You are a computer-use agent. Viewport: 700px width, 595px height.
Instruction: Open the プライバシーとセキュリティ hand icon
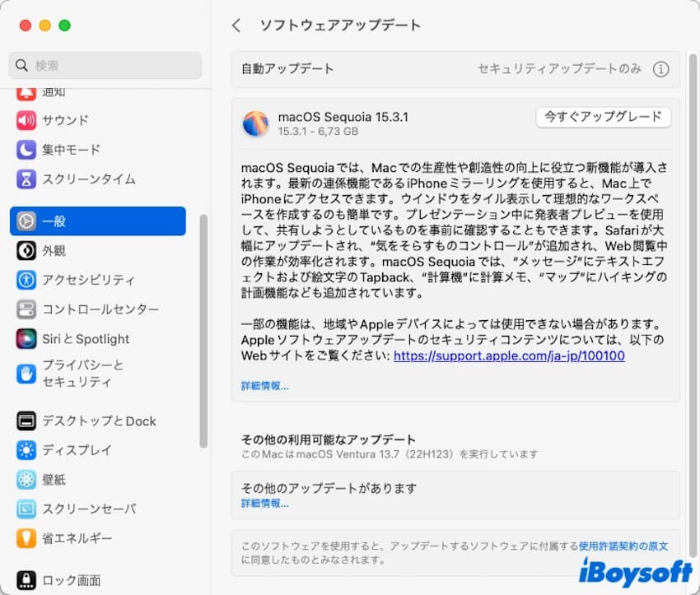click(x=26, y=374)
